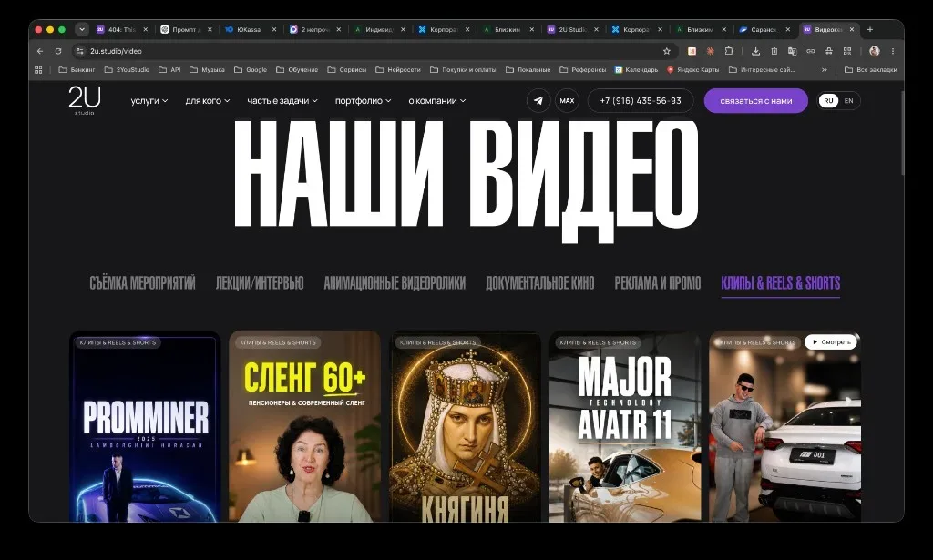Open the Банкинг bookmarks folder
Image resolution: width=933 pixels, height=560 pixels.
tap(77, 69)
